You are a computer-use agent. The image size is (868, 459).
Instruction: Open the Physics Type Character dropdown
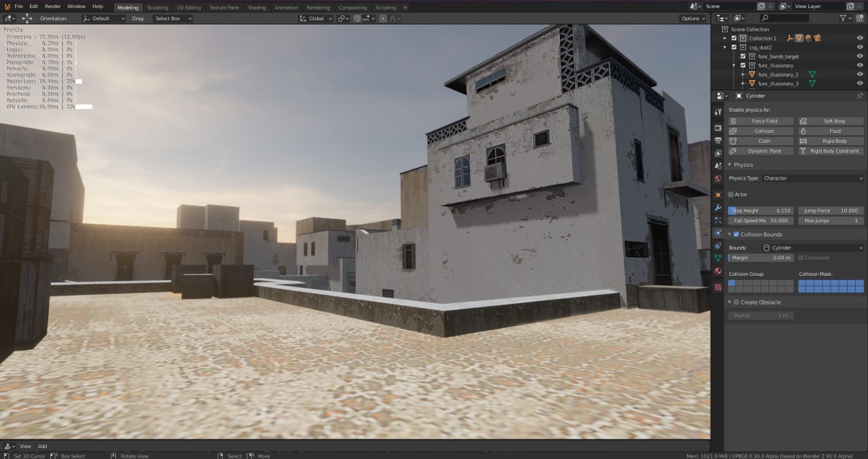coord(812,178)
